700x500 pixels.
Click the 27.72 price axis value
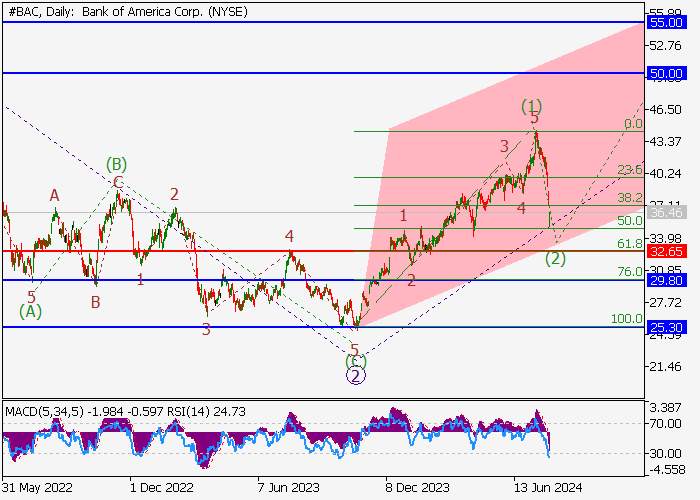(x=666, y=303)
